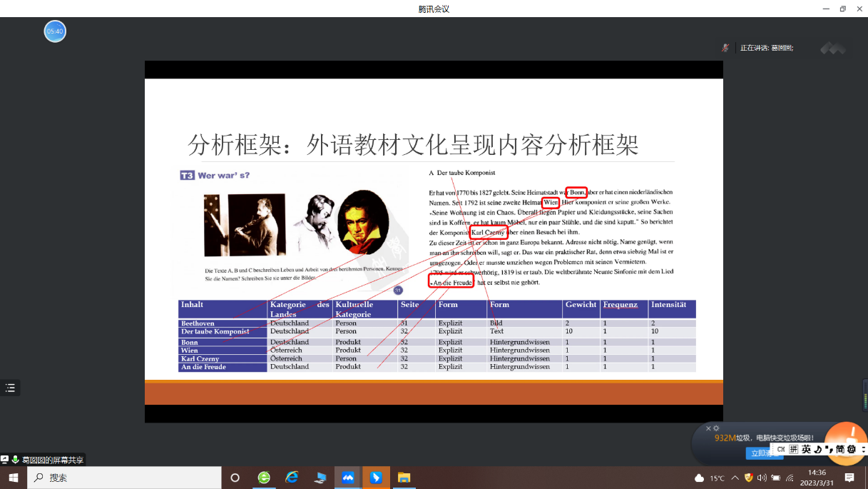Click the Cortana circle icon
This screenshot has width=868, height=489.
click(235, 478)
